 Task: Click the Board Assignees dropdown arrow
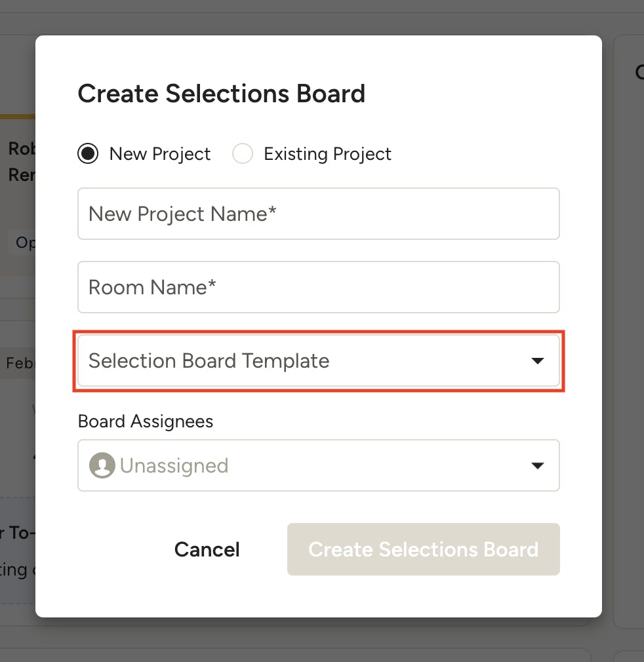538,466
